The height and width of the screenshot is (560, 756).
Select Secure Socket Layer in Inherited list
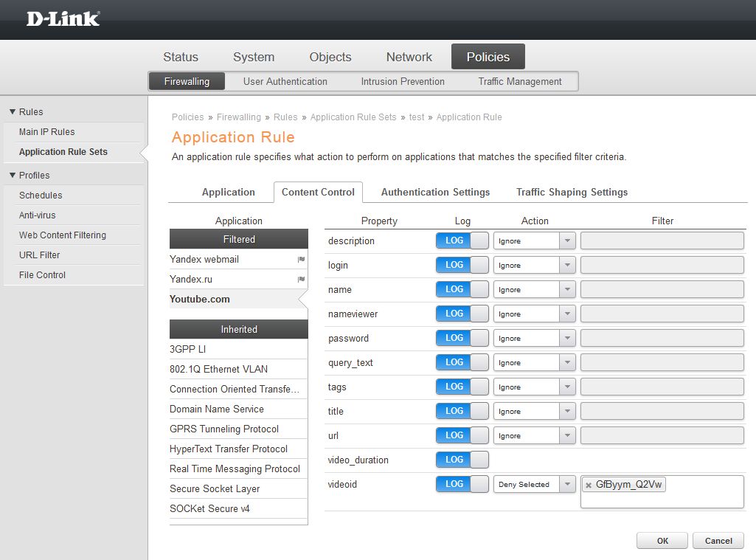pyautogui.click(x=215, y=488)
